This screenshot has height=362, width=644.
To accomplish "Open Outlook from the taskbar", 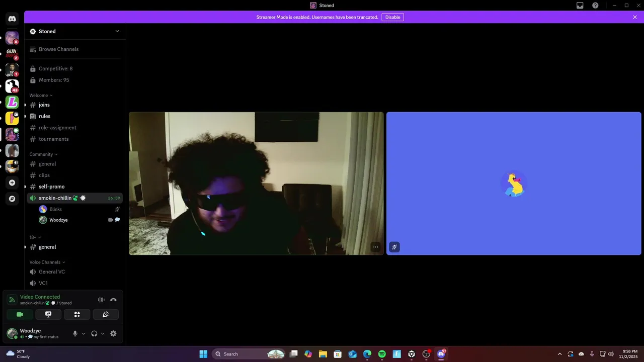I will click(x=353, y=354).
